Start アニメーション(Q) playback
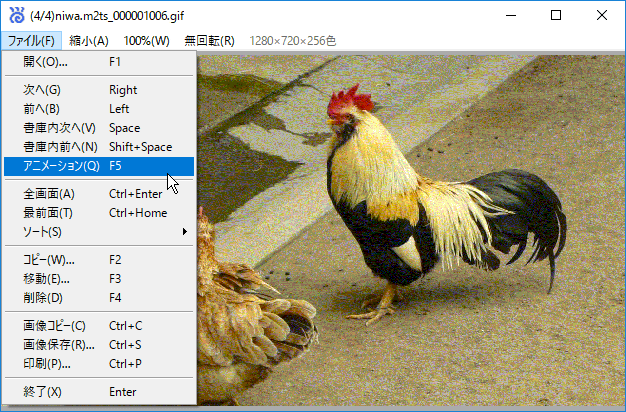This screenshot has height=412, width=626. [62, 166]
